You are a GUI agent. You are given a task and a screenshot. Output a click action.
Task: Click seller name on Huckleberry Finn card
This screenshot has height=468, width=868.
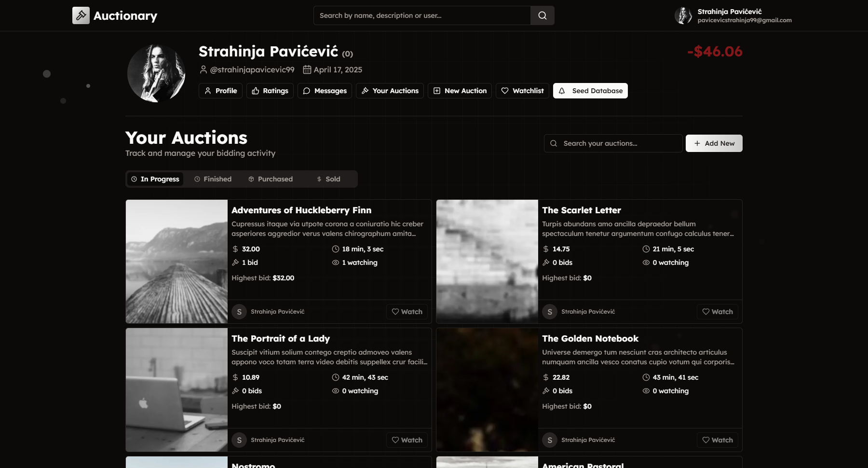pyautogui.click(x=278, y=312)
